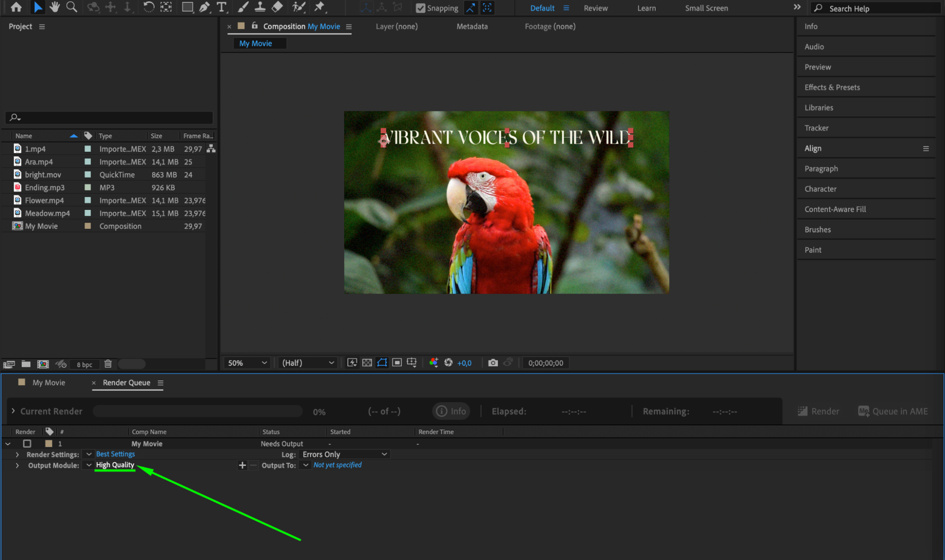Expand the Current Render details

[13, 411]
